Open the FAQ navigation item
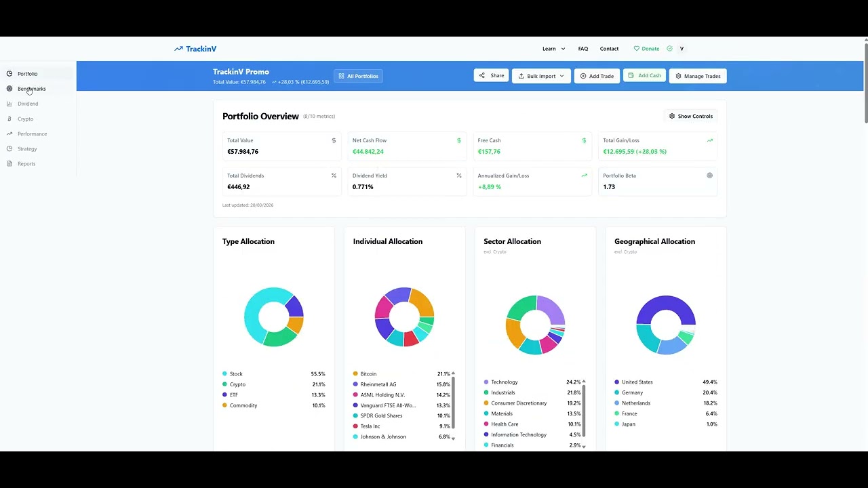The image size is (868, 488). (583, 49)
